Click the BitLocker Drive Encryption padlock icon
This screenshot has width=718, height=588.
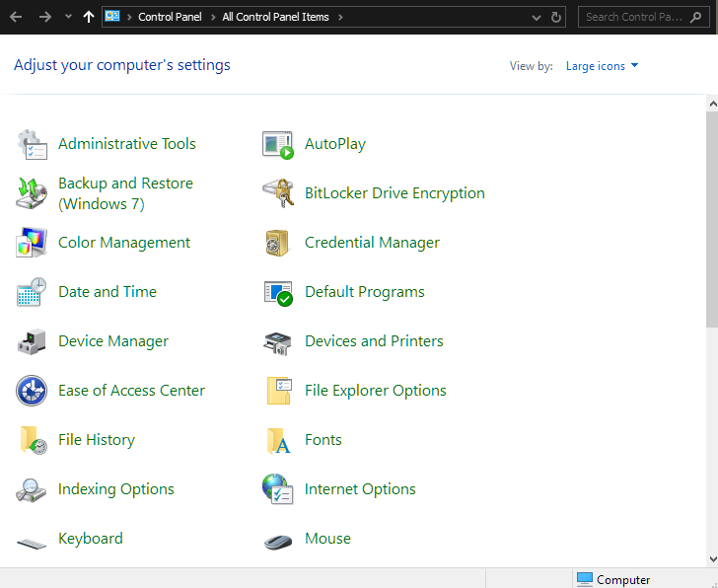tap(278, 193)
